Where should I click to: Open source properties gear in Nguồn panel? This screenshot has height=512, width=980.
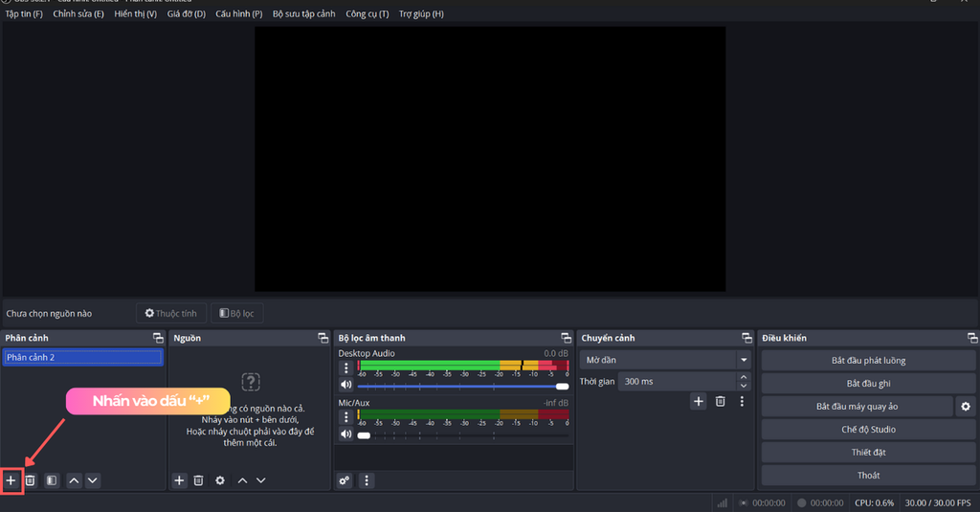tap(220, 480)
